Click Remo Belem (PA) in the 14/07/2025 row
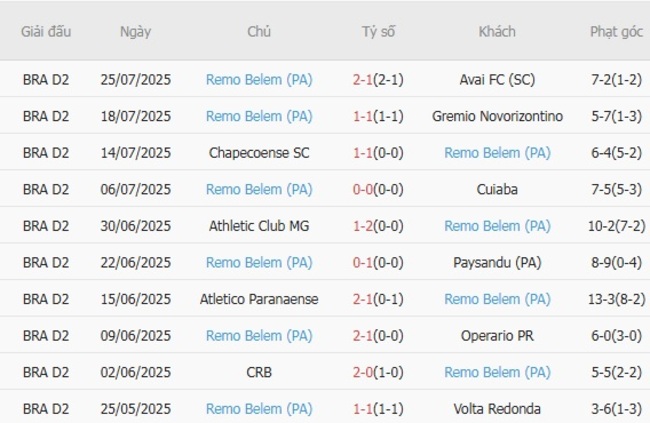The height and width of the screenshot is (423, 650). (x=497, y=153)
